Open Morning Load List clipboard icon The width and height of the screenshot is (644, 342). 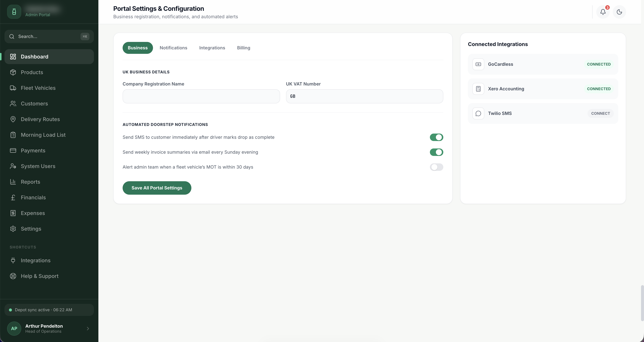(x=13, y=135)
